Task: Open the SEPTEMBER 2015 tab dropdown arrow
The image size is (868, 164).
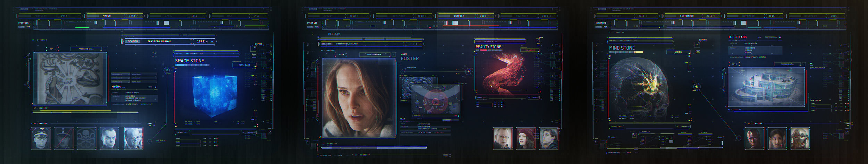Action: 715,16
